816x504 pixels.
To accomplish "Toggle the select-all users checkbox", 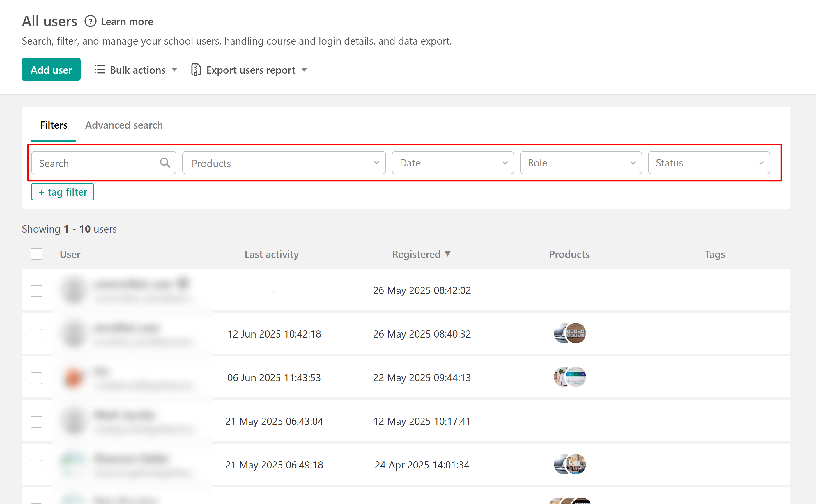I will 36,254.
